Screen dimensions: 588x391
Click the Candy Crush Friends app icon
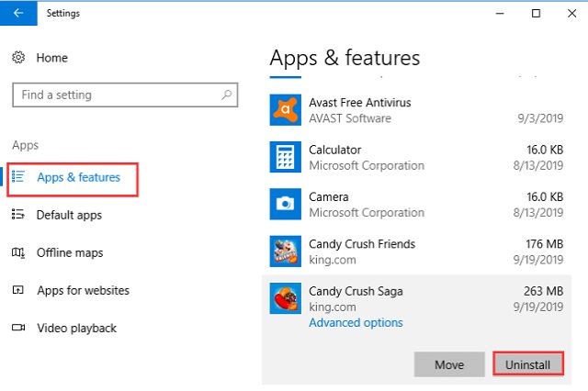point(286,251)
